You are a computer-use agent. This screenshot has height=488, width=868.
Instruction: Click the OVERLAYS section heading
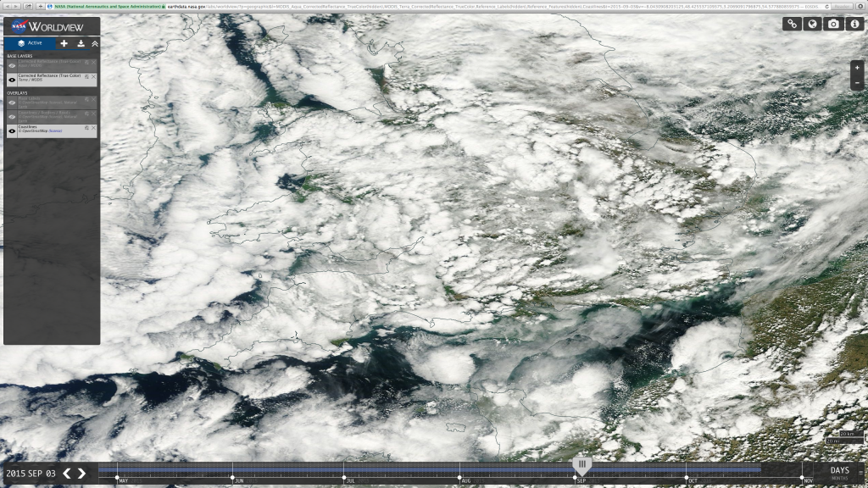(x=17, y=93)
